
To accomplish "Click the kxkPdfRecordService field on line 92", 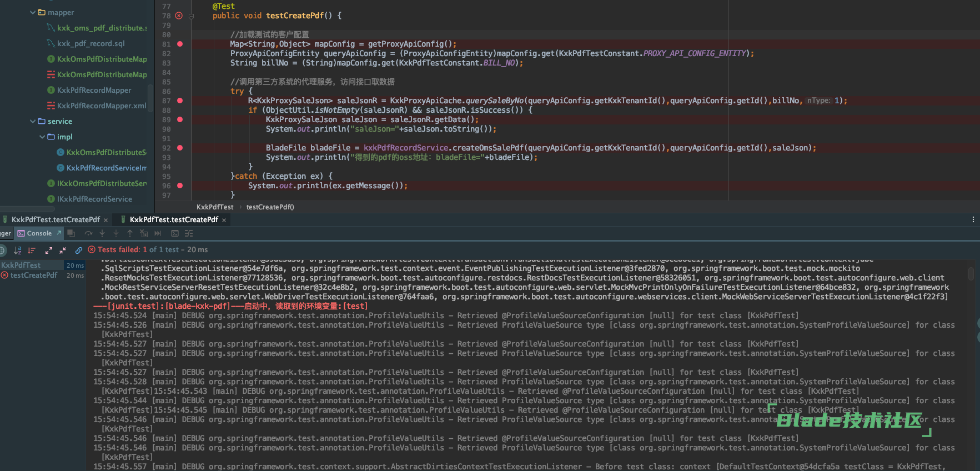I will (406, 148).
